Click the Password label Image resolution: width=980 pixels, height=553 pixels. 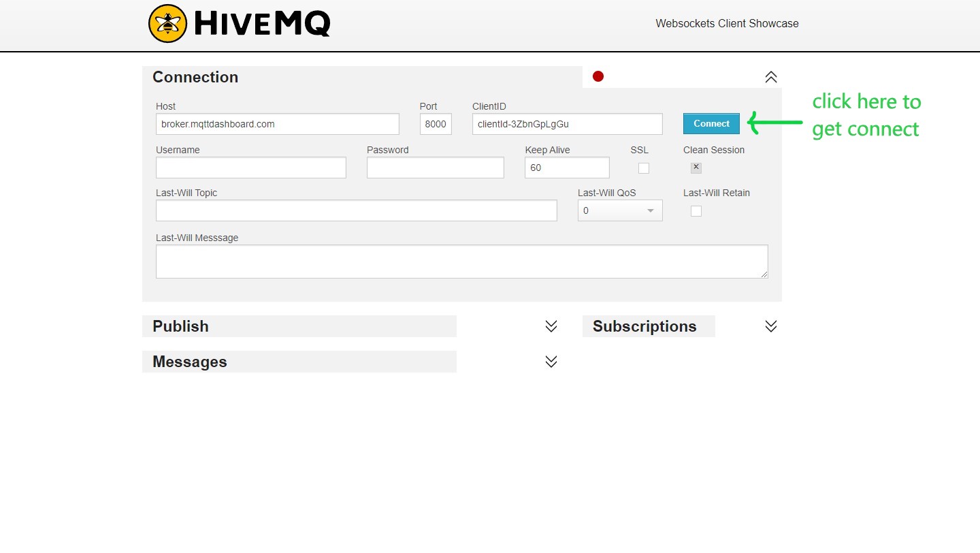point(387,150)
